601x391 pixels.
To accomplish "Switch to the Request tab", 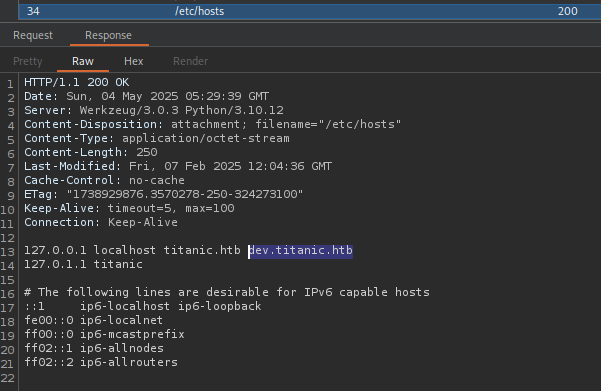I will point(33,35).
